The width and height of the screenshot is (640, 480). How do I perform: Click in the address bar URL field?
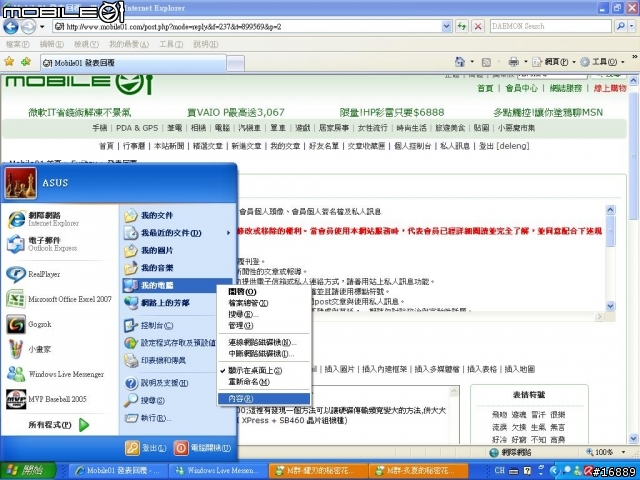(x=248, y=27)
